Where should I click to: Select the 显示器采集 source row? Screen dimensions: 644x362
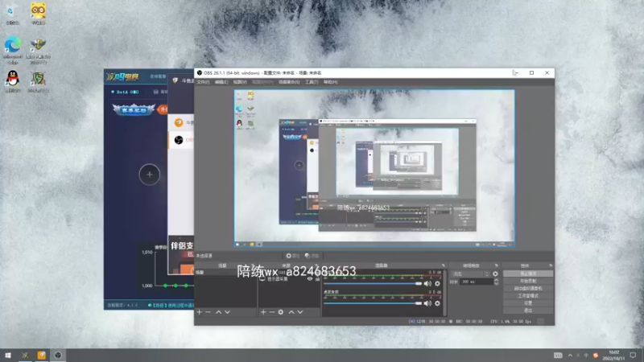pyautogui.click(x=289, y=279)
